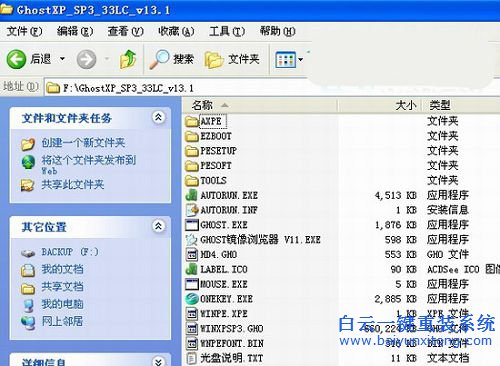The height and width of the screenshot is (366, 500).
Task: Open the 文件(F) menu
Action: 24,31
